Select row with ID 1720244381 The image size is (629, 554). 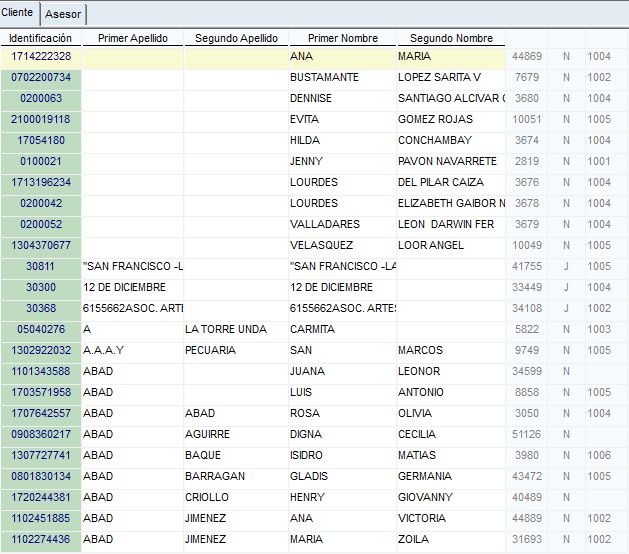(x=41, y=497)
